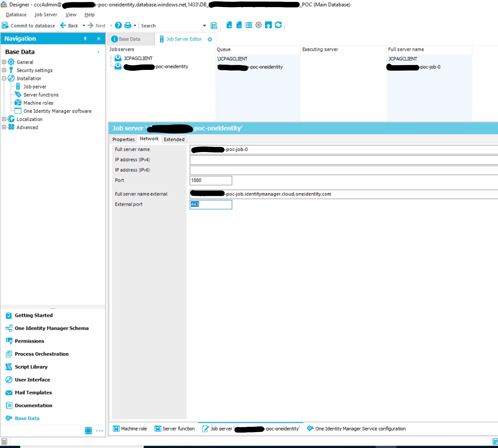Click the Full server name field

(x=344, y=150)
